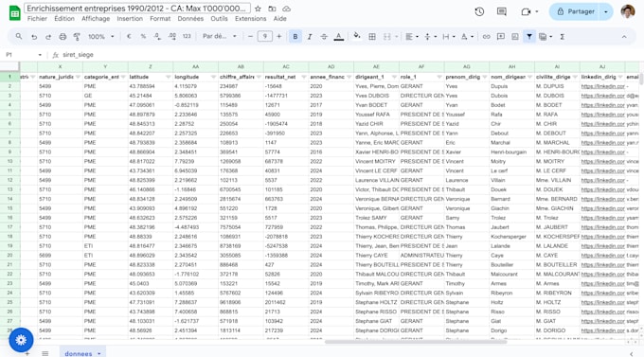Open the Insertion menu
This screenshot has width=644, height=357.
130,19
